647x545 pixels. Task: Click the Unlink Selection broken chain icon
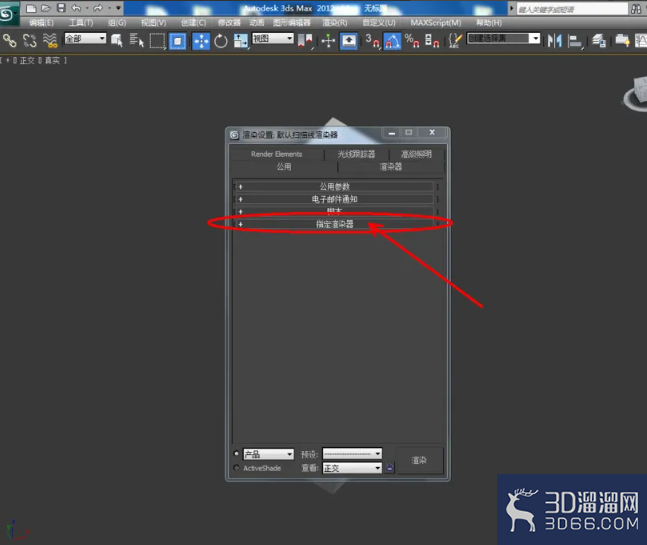(x=30, y=40)
